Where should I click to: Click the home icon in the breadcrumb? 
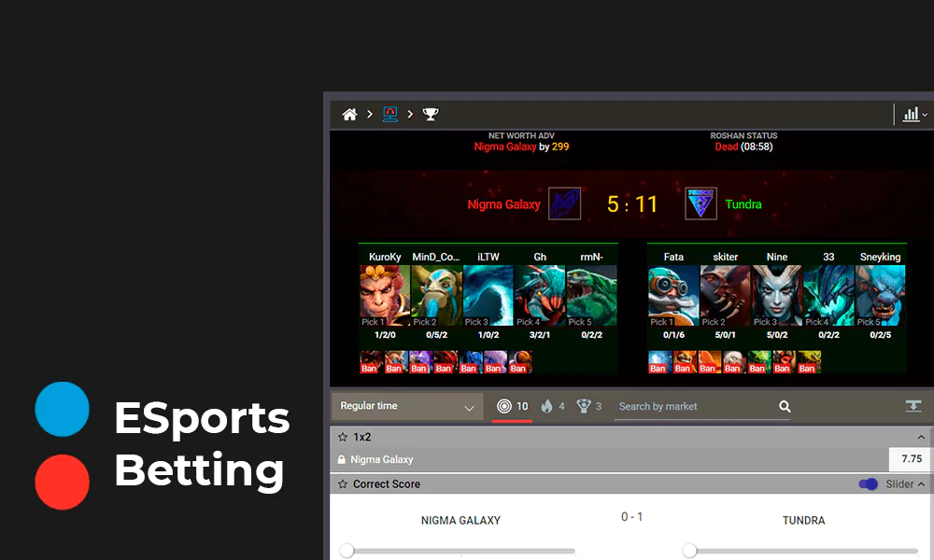click(x=349, y=114)
